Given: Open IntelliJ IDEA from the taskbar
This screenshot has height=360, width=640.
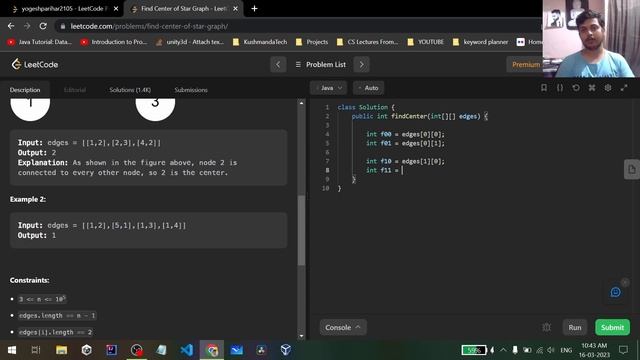Looking at the screenshot, I should (x=111, y=350).
